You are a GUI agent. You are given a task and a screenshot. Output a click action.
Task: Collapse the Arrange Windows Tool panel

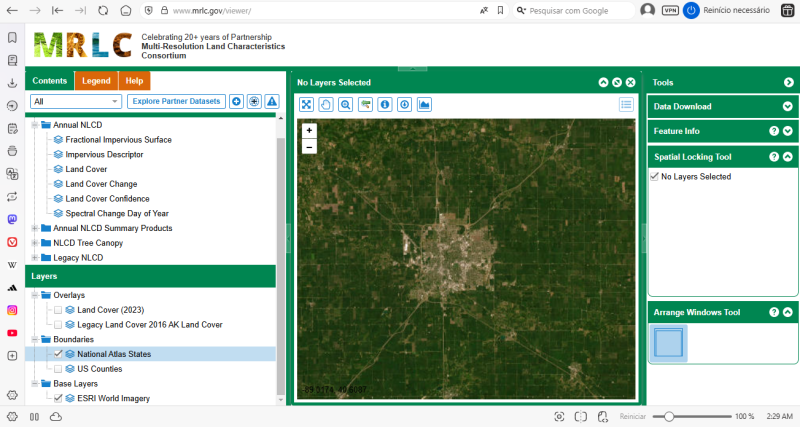coord(788,312)
